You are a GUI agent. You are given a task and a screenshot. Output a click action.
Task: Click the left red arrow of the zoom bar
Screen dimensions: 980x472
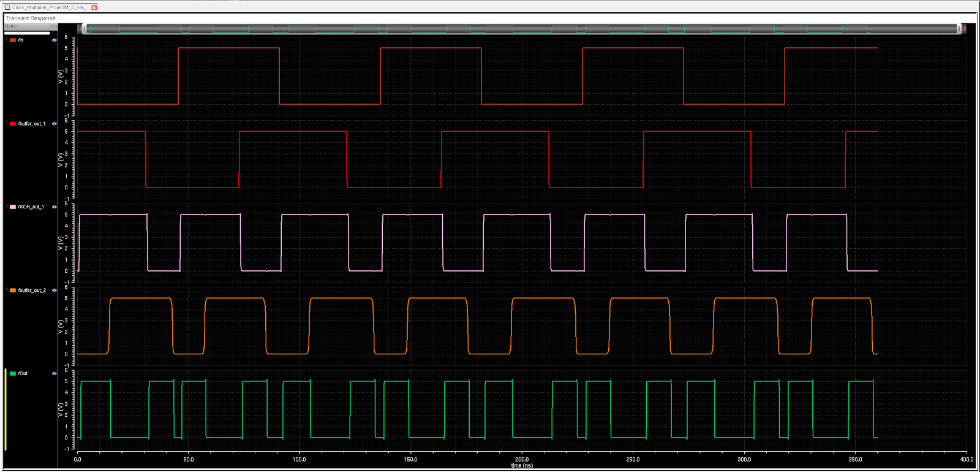coord(80,29)
